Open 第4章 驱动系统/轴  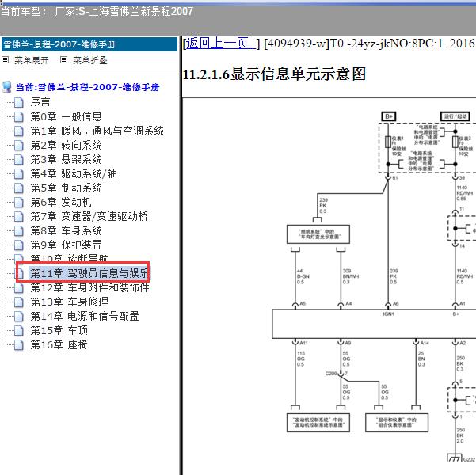tap(74, 173)
